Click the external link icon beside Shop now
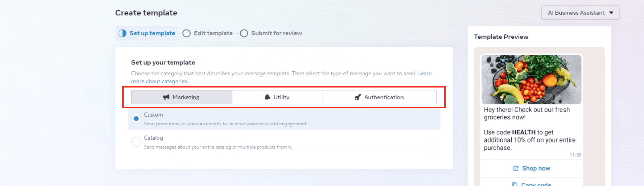Viewport: 644px width, 186px height. click(516, 168)
